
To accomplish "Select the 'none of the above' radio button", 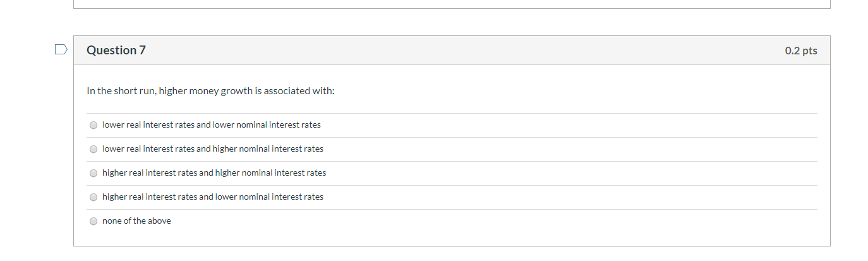I will click(93, 221).
